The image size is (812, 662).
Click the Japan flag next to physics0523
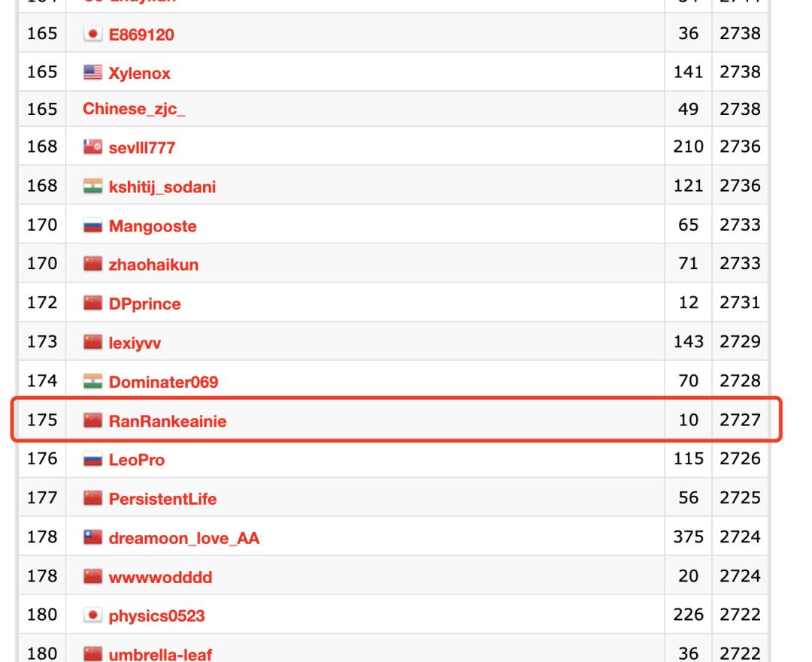pos(92,616)
